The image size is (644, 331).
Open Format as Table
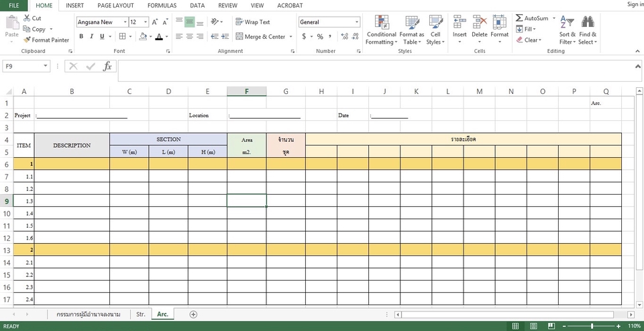[x=411, y=30]
